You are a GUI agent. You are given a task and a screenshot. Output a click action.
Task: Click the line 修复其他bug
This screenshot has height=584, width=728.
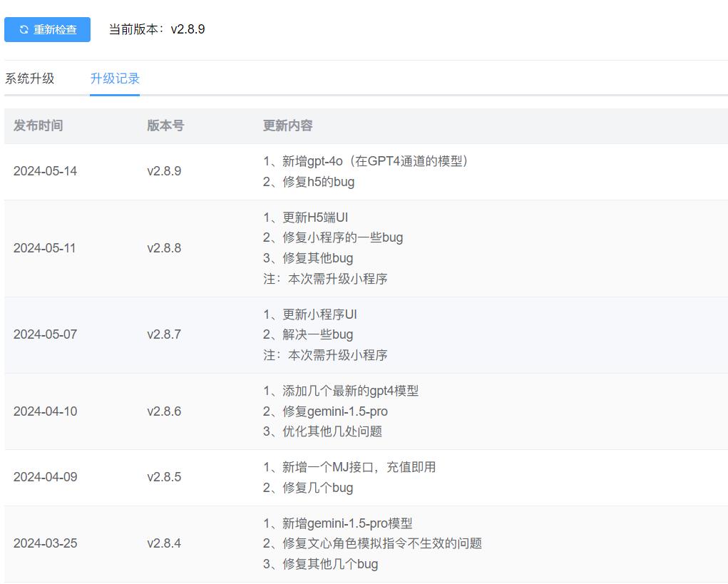coord(308,258)
